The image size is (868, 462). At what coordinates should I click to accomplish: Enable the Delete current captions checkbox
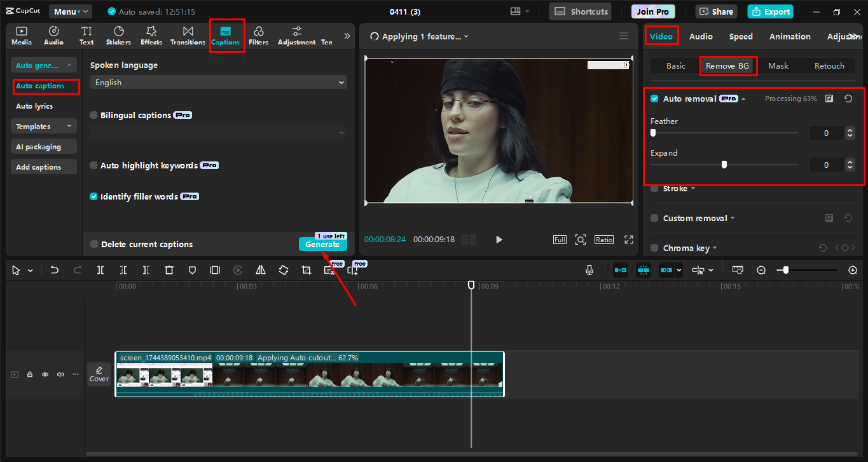click(x=94, y=244)
